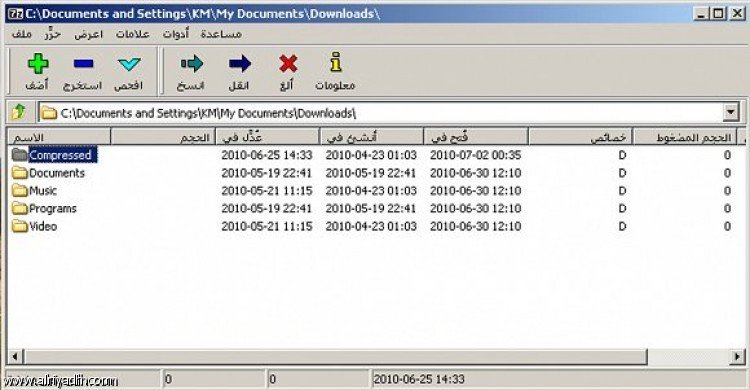This screenshot has height=390, width=750.
Task: Expand the address path dropdown arrow
Action: [730, 112]
